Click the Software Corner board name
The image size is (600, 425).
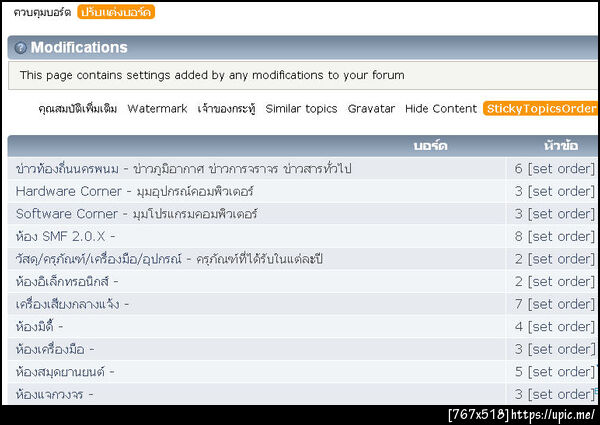point(67,214)
